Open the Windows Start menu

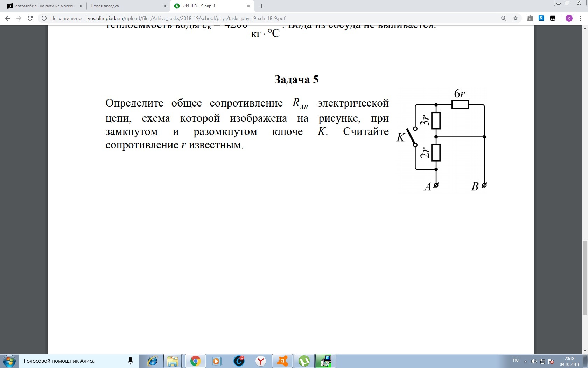click(x=9, y=361)
